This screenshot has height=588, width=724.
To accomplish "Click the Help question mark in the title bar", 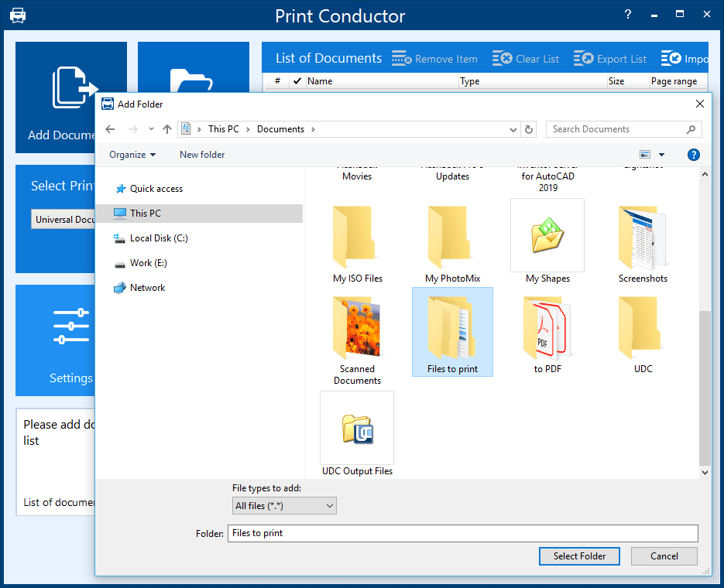I will (627, 14).
